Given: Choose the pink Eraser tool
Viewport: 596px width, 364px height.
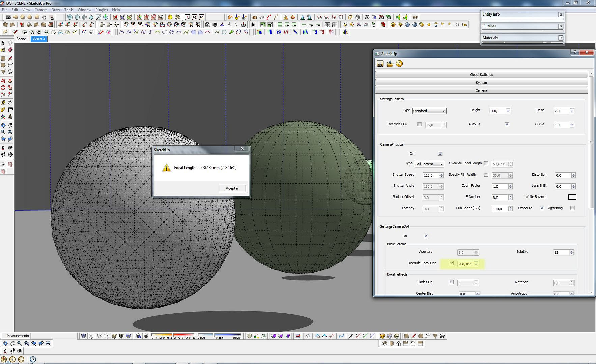Looking at the screenshot, I should [x=10, y=50].
